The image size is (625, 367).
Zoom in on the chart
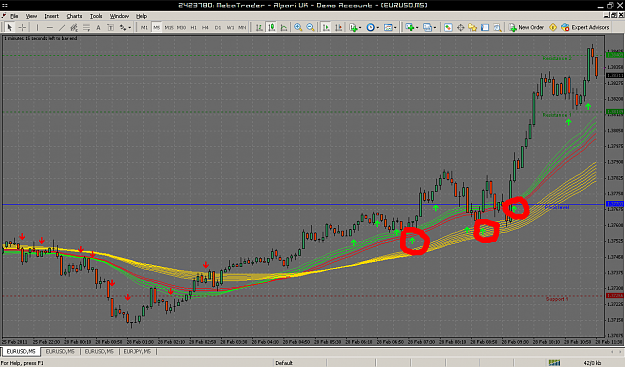point(298,27)
